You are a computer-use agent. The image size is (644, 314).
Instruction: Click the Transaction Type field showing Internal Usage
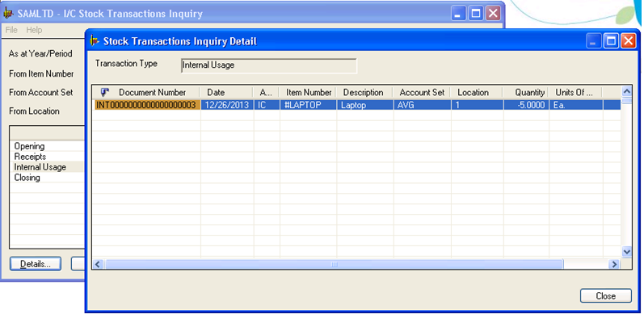click(269, 65)
